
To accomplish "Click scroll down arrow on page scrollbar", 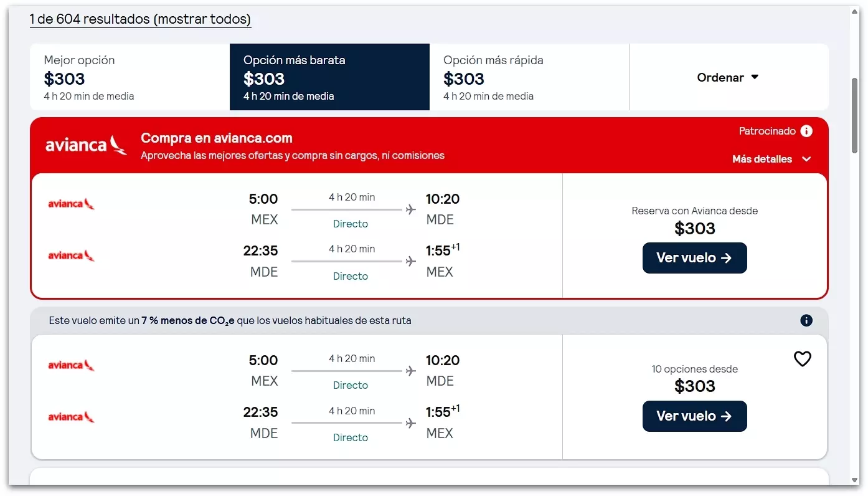I will coord(855,480).
